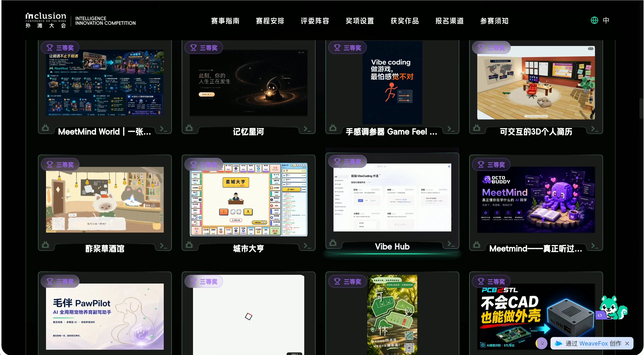Click the Vibe Hub card title
The width and height of the screenshot is (644, 355).
(392, 247)
